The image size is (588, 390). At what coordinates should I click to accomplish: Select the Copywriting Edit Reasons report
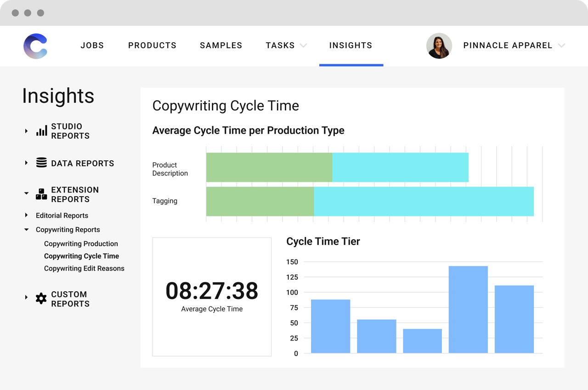[84, 268]
